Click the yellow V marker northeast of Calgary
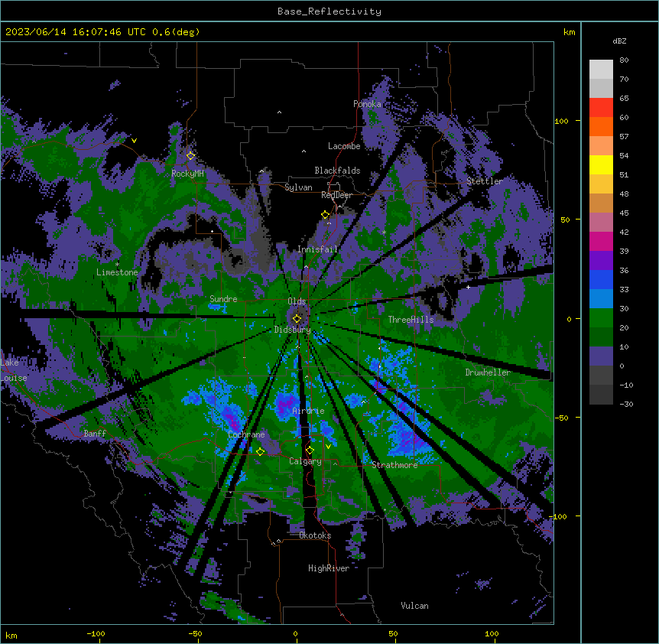 (328, 447)
